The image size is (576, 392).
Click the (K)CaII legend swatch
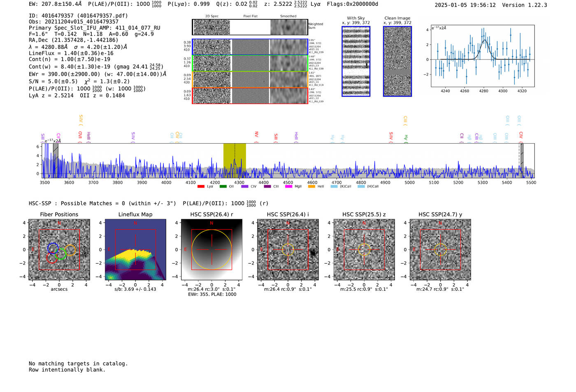pyautogui.click(x=334, y=186)
